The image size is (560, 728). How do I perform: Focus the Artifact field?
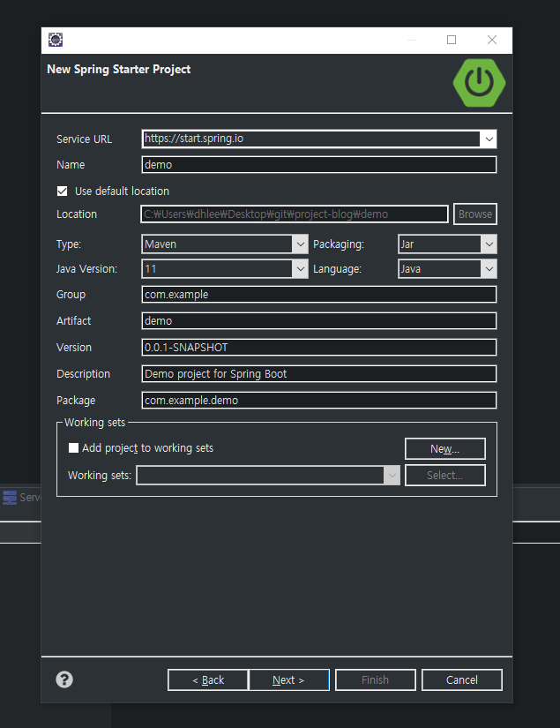318,321
